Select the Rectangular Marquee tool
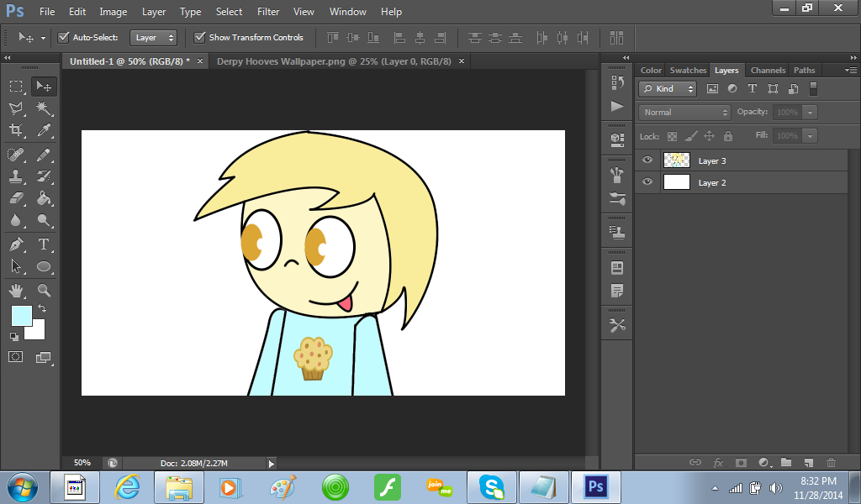The width and height of the screenshot is (861, 504). (x=16, y=87)
